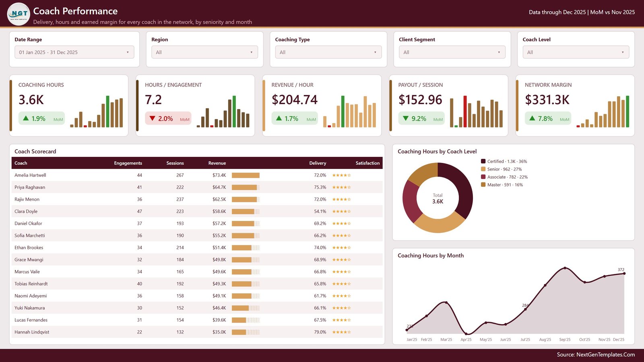
Task: Click the Certified legend color swatch
Action: click(483, 161)
